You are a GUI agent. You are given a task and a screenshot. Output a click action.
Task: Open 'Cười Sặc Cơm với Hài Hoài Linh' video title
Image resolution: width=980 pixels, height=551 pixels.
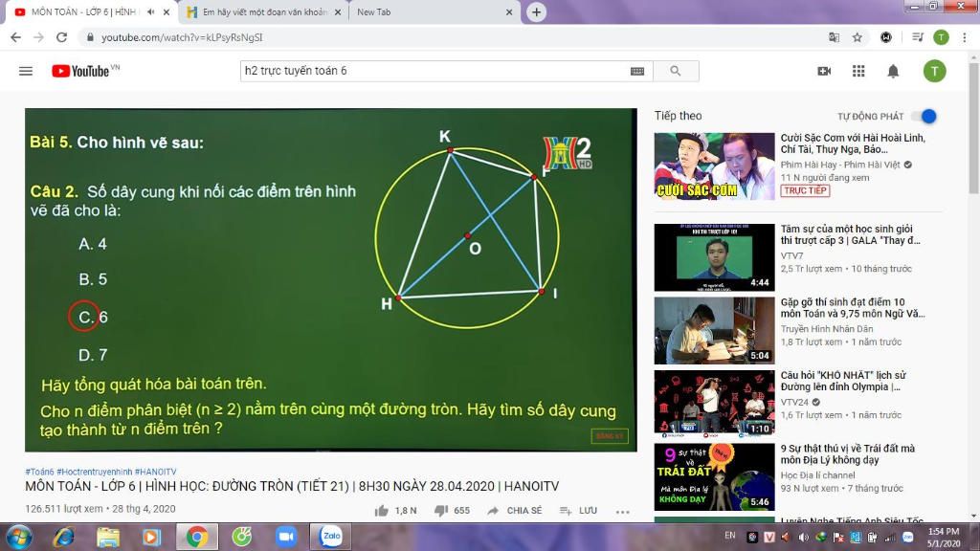tap(853, 143)
